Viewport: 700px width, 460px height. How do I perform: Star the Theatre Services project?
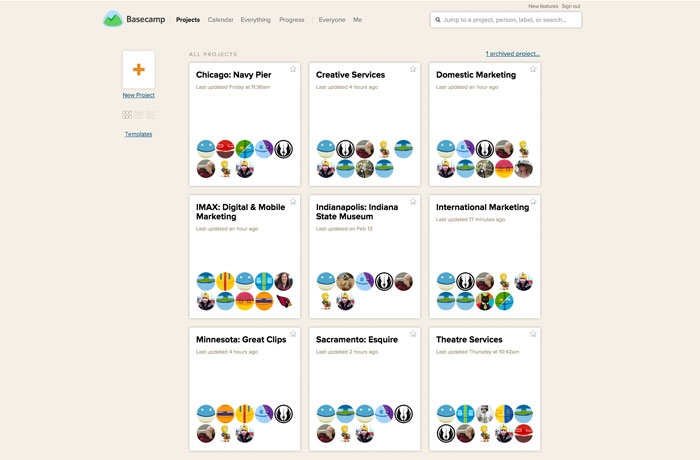click(x=533, y=334)
